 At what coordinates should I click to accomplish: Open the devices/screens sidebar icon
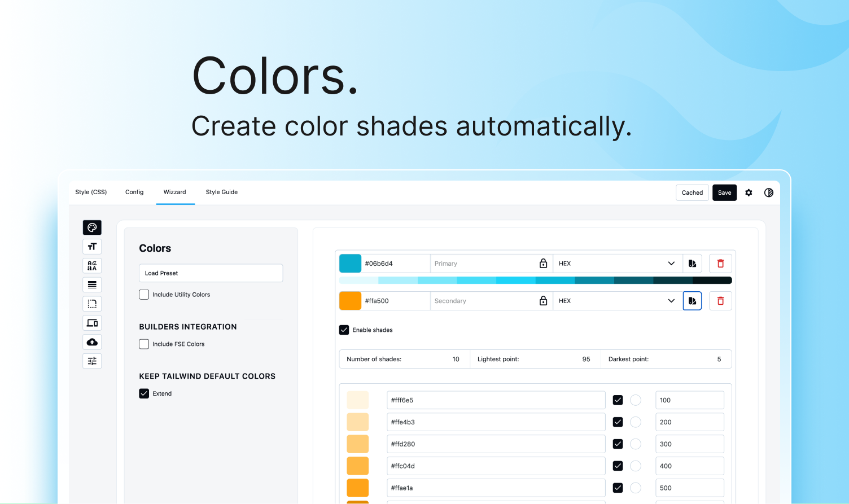click(92, 323)
